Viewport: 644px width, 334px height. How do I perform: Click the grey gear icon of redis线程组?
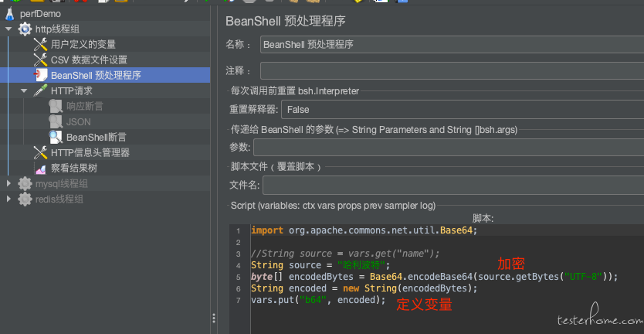point(25,199)
